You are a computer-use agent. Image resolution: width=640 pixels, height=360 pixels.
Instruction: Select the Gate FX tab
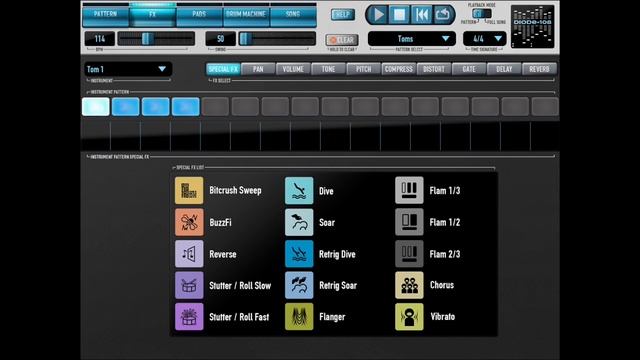(469, 69)
